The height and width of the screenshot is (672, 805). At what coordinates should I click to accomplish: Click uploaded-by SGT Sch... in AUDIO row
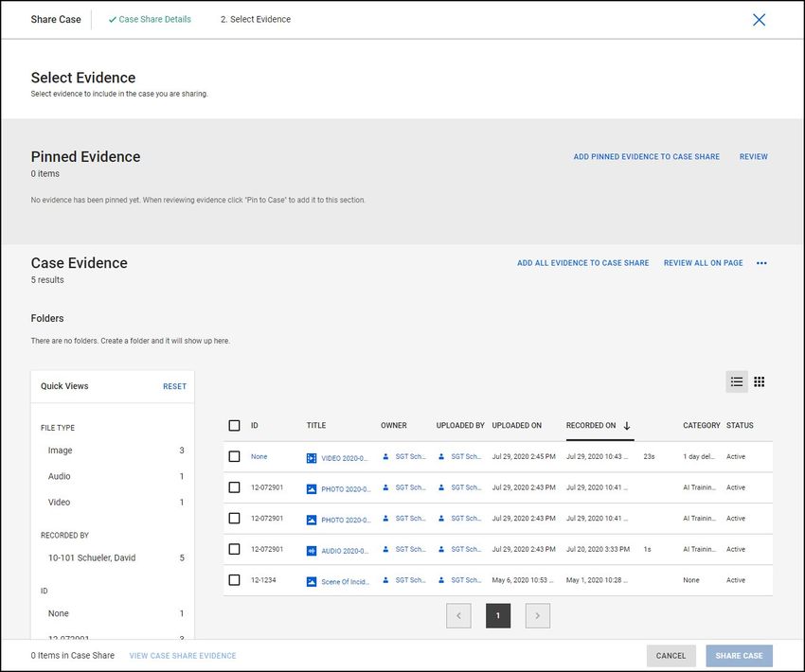pos(466,549)
